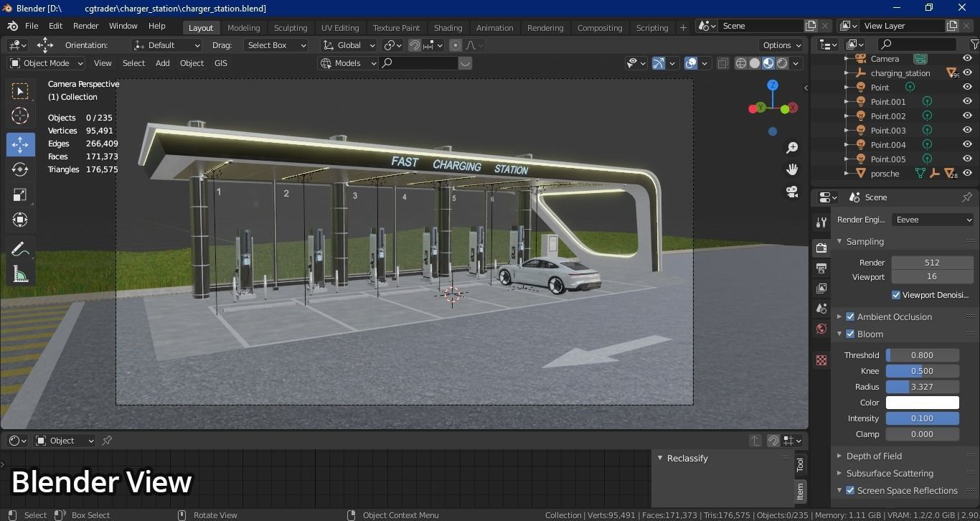Pin the Scene properties editor
Image resolution: width=980 pixels, height=521 pixels.
[967, 197]
